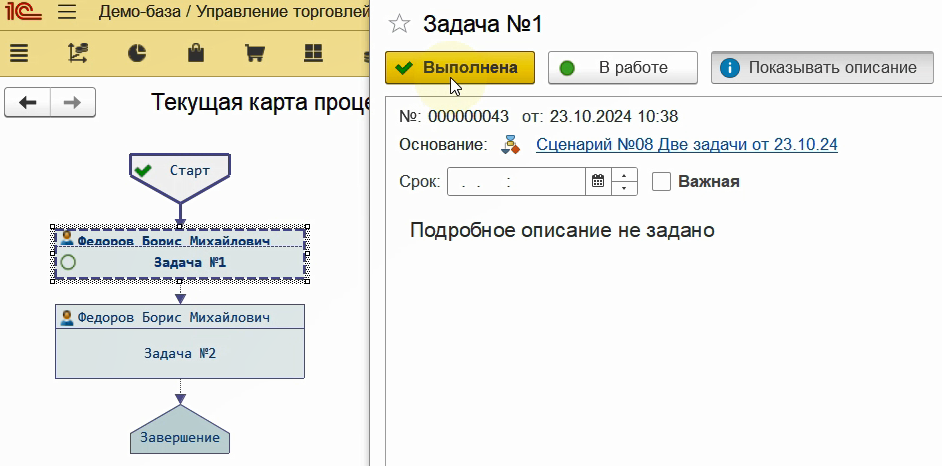Click the Демо-база / Управление торговлей title
The image size is (942, 466).
234,12
